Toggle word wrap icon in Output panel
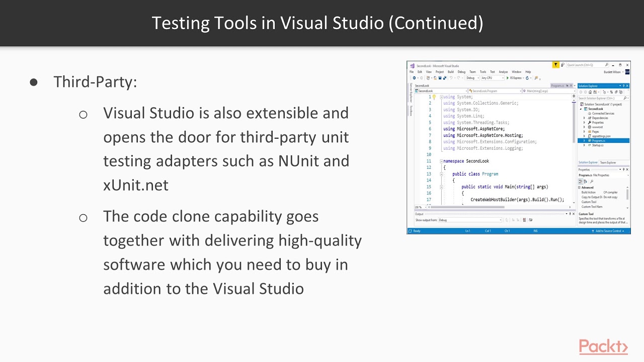The image size is (644, 362). pos(530,220)
